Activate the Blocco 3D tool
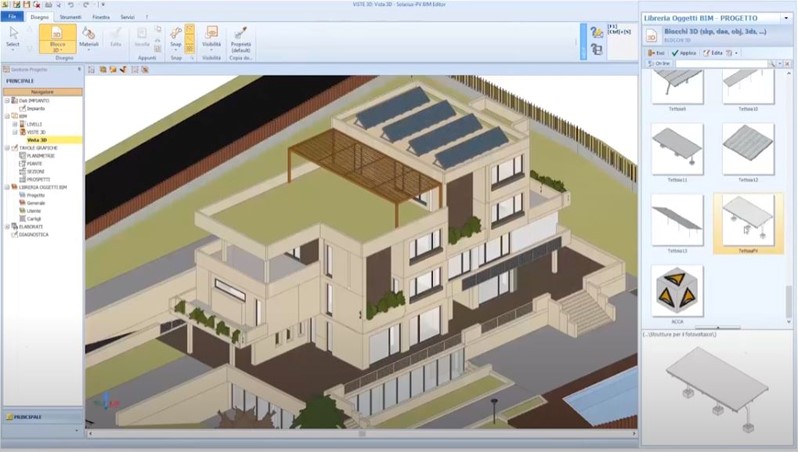Screen dimensions: 798x452 pos(58,38)
